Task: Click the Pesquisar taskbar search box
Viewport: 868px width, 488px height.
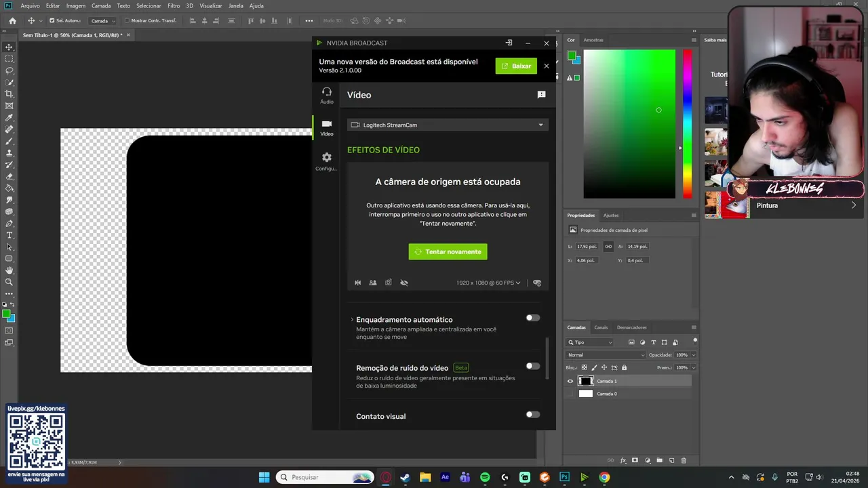Action: click(x=325, y=477)
